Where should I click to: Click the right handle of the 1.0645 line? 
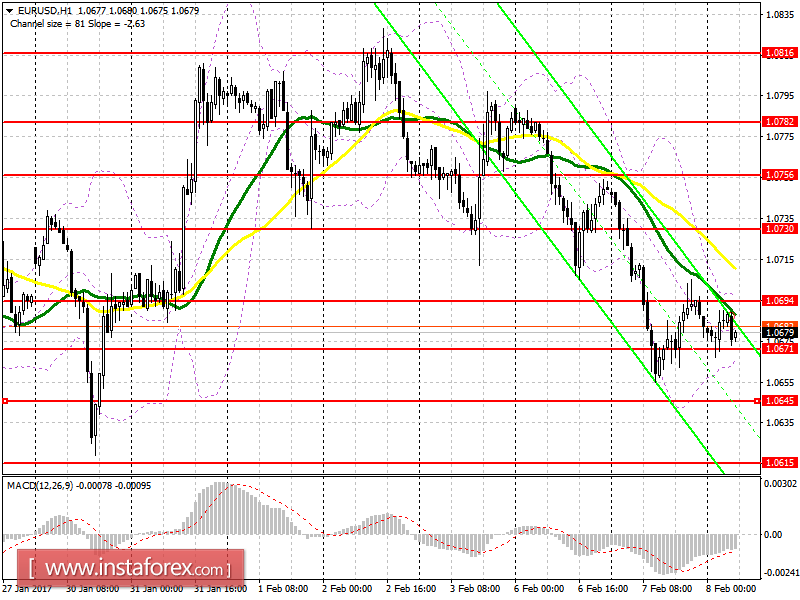(x=757, y=401)
